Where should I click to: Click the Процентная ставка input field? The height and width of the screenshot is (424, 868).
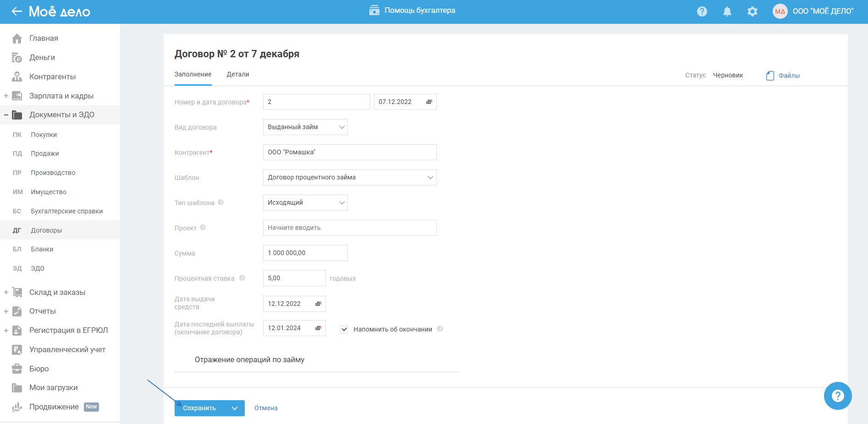[x=294, y=278]
